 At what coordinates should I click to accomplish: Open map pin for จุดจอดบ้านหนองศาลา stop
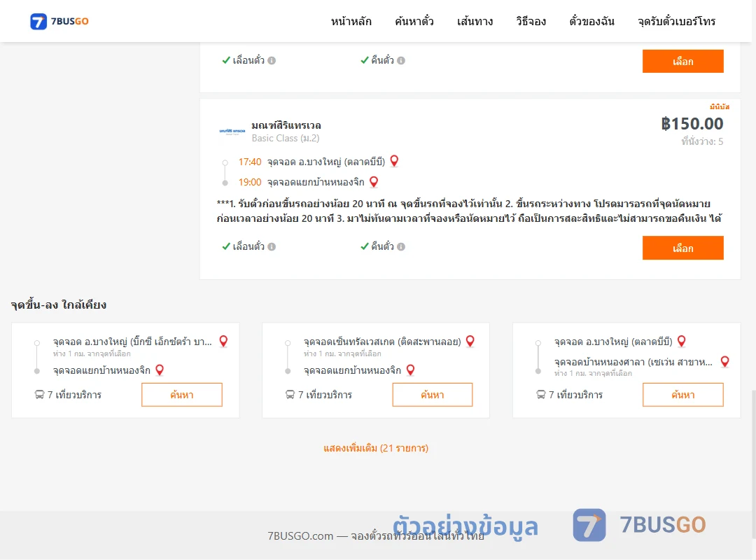click(x=724, y=361)
